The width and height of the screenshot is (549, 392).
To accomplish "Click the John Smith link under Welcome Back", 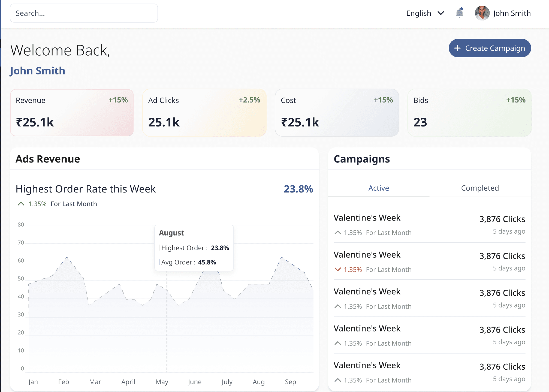I will pyautogui.click(x=37, y=71).
